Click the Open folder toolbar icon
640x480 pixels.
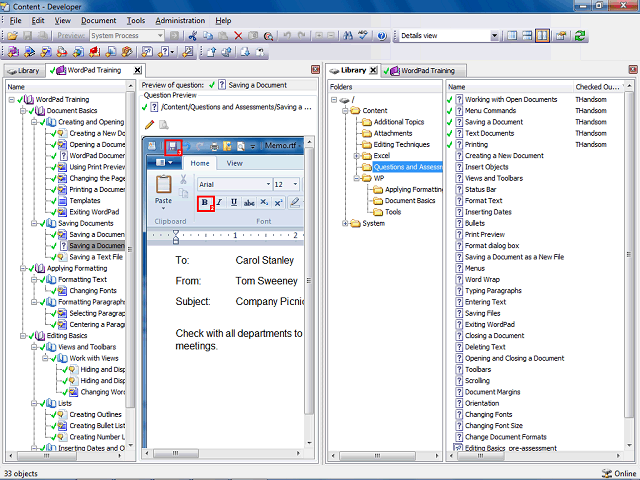pos(12,36)
